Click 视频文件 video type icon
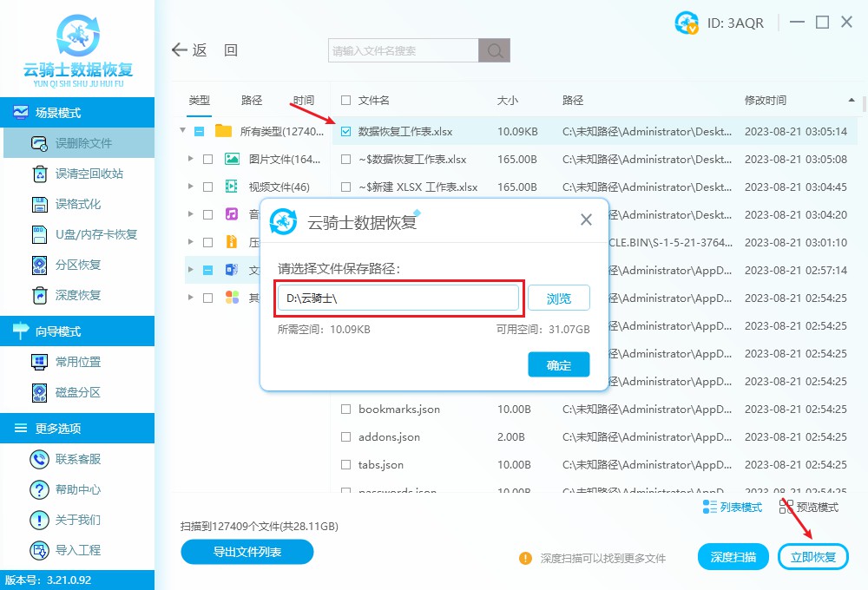 coord(232,187)
